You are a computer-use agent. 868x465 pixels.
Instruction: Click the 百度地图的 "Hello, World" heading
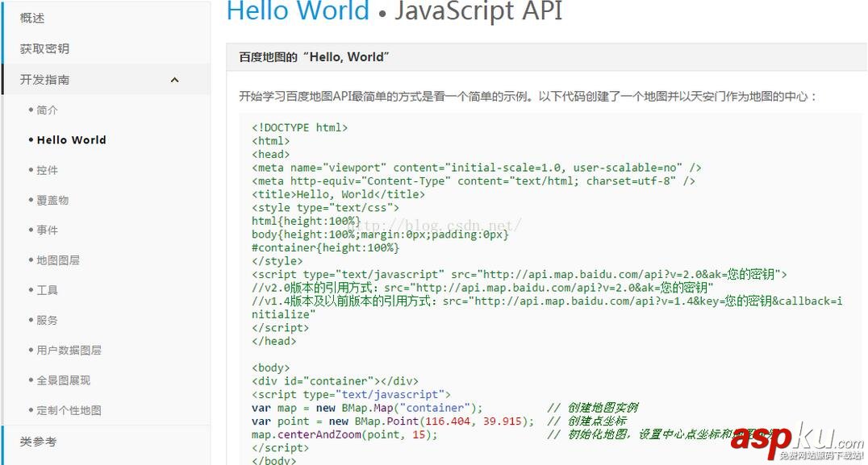tap(314, 57)
